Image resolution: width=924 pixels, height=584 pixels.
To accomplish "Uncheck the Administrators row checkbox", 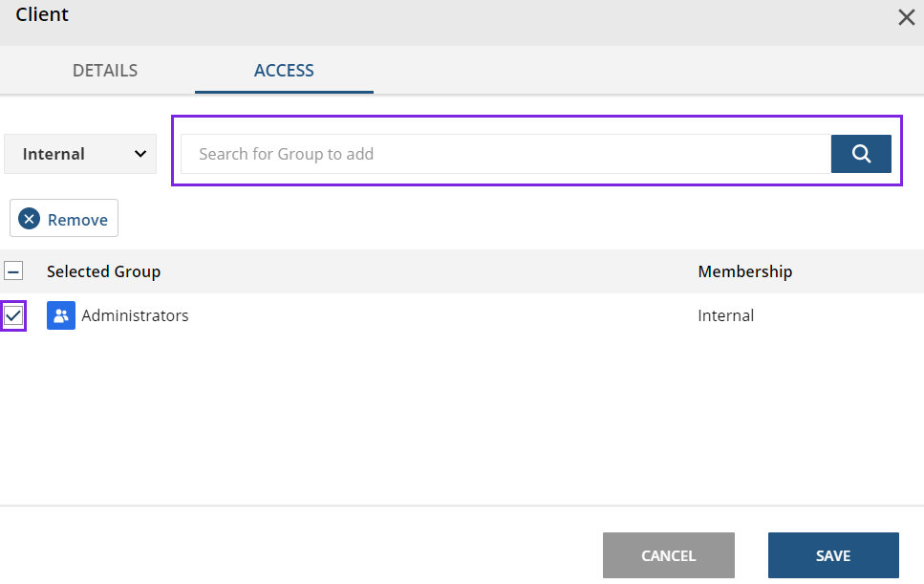I will 13,315.
